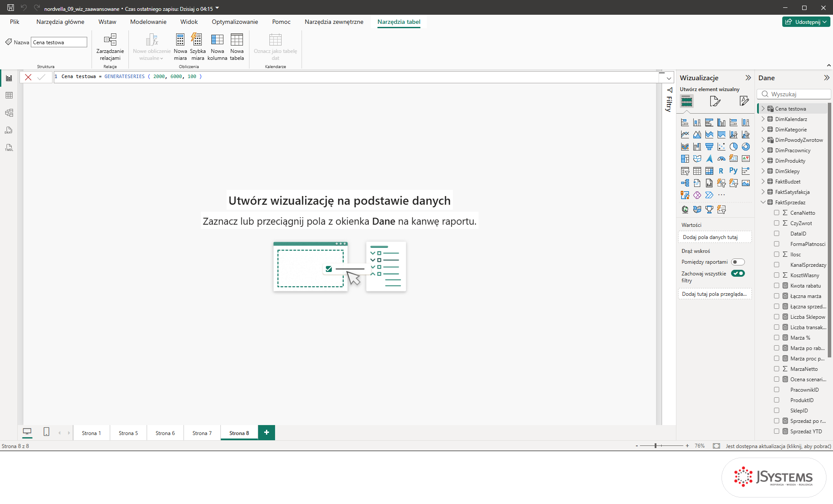Open the Plik menu
833x504 pixels.
[x=15, y=22]
